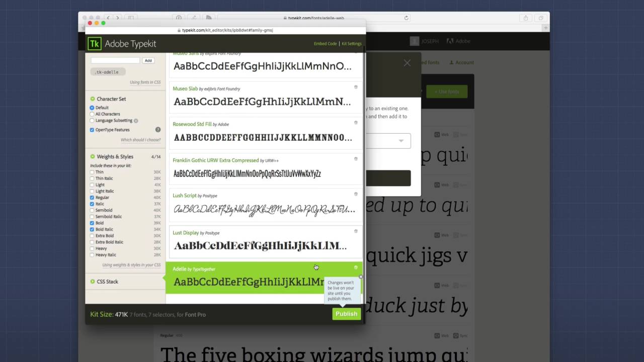Click the Adobe link in background page header
This screenshot has height=362, width=644.
[459, 41]
